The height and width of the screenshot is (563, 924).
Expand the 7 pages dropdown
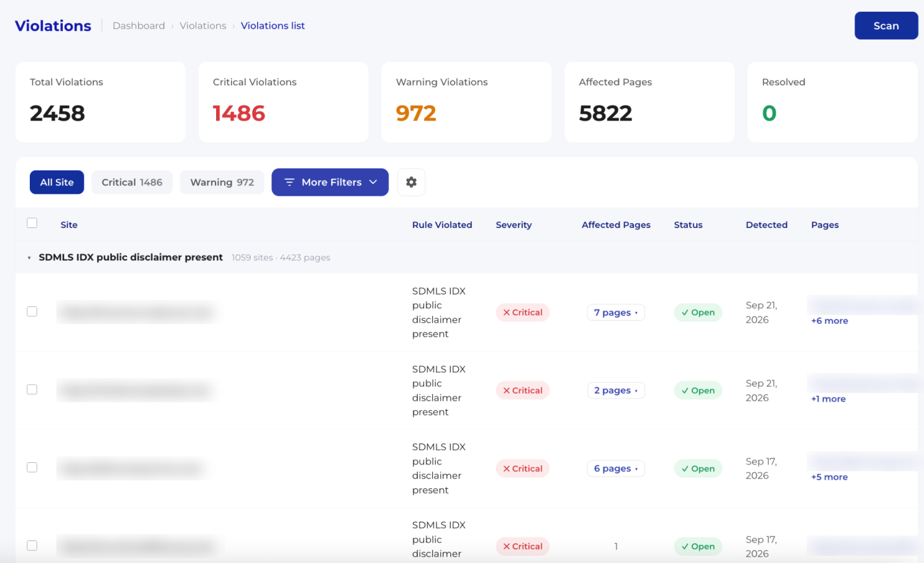click(x=616, y=313)
